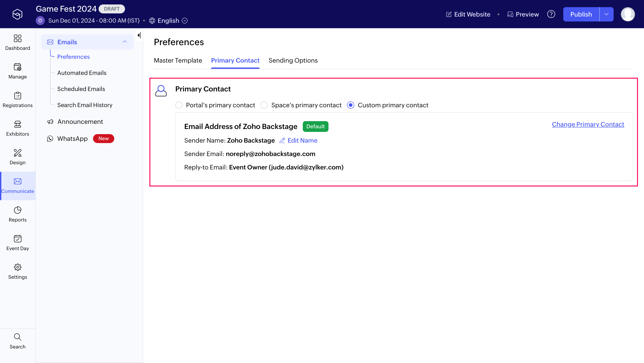644x363 pixels.
Task: Open Scheduled Emails
Action: coord(81,89)
